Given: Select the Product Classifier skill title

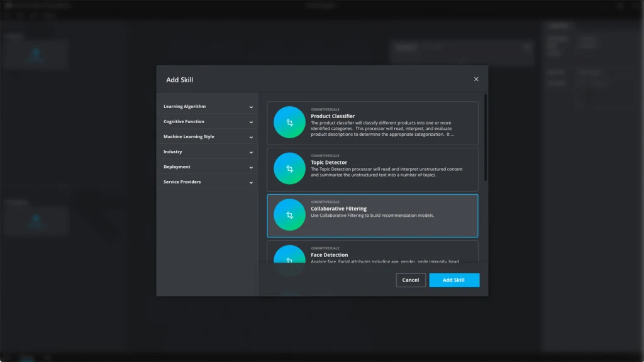Looking at the screenshot, I should point(333,116).
